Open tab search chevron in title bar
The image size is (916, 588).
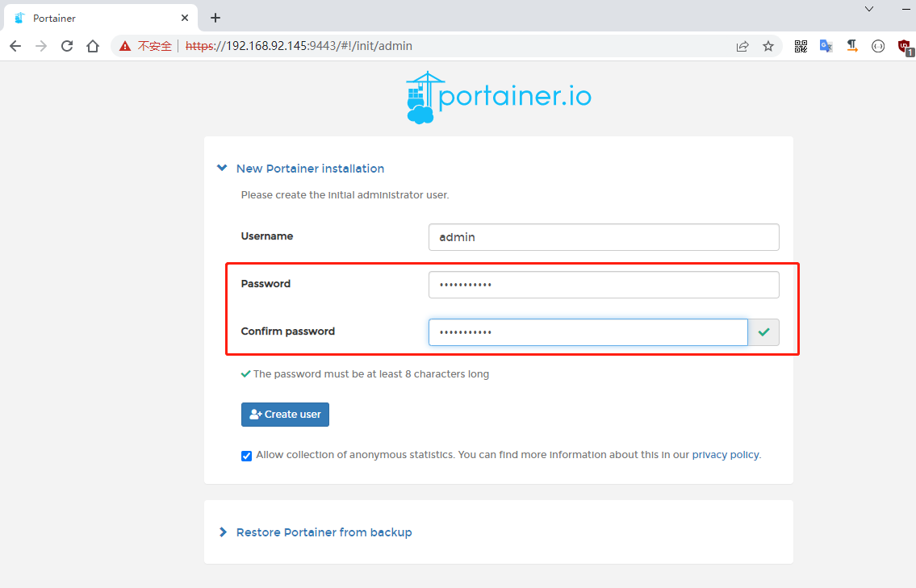(x=869, y=9)
